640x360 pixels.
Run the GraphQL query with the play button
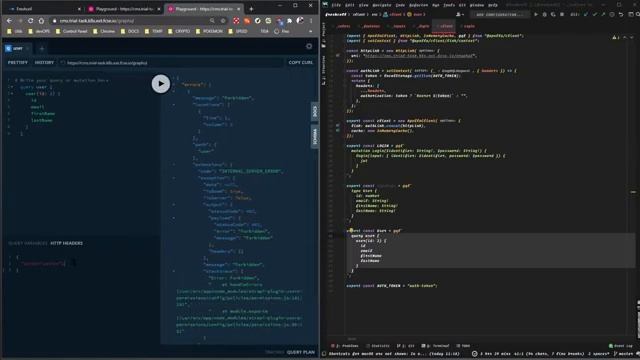coord(160,84)
